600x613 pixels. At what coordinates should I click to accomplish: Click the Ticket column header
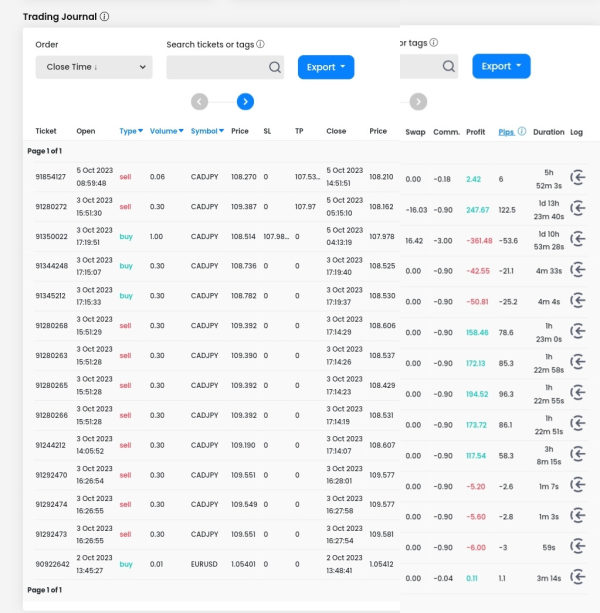click(x=46, y=131)
